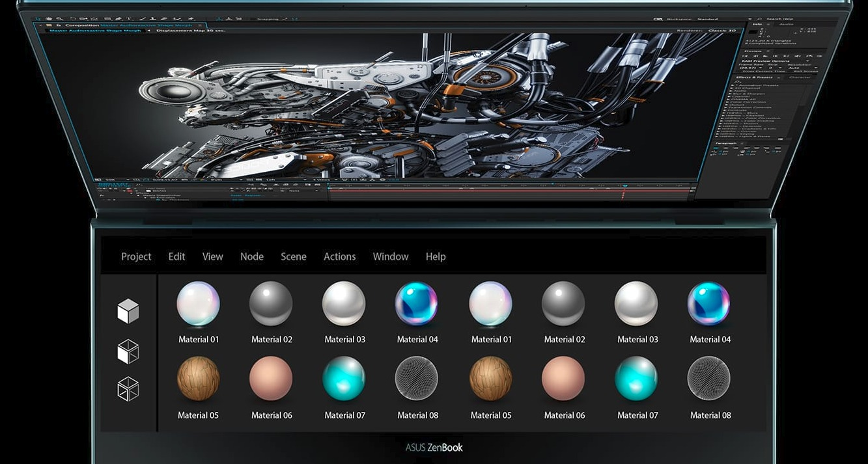
Task: Select the half-shaded cube icon in sidebar
Action: pos(128,351)
